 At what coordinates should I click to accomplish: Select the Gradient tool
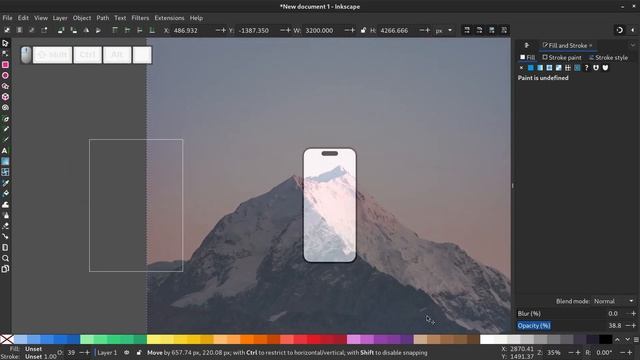point(5,162)
